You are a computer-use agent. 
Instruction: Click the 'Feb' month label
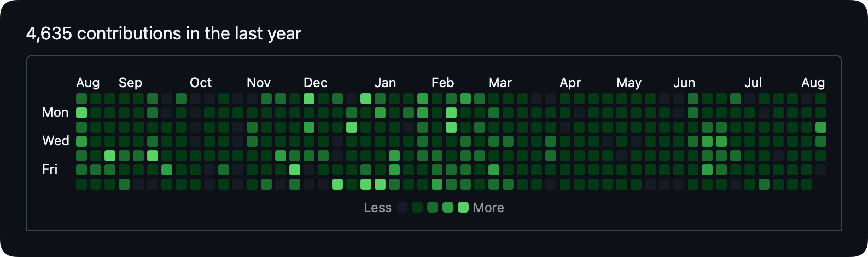442,83
